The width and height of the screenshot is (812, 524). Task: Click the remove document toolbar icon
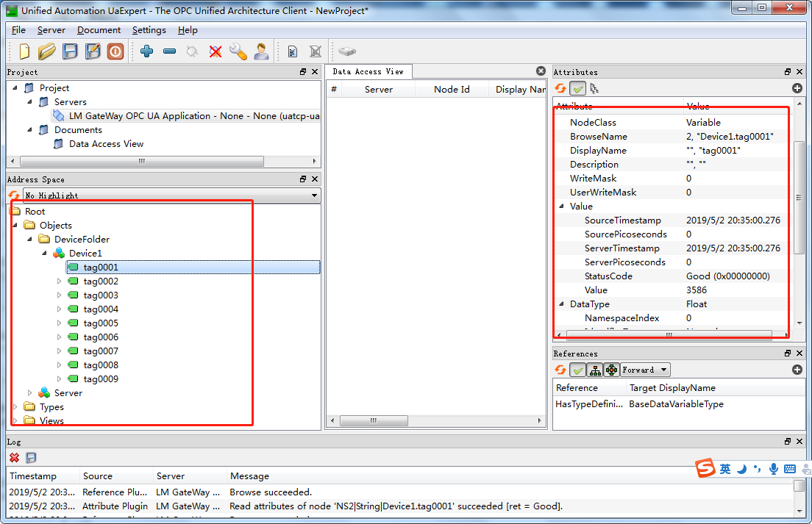pos(316,51)
